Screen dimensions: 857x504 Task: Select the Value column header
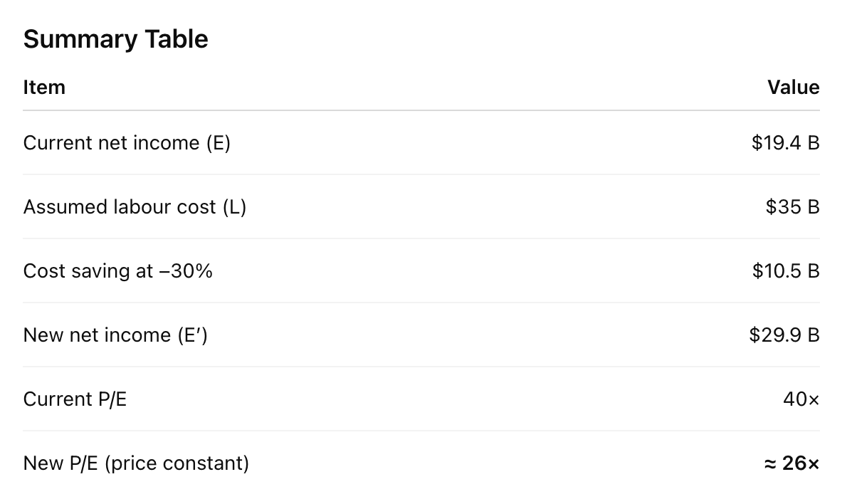point(793,88)
